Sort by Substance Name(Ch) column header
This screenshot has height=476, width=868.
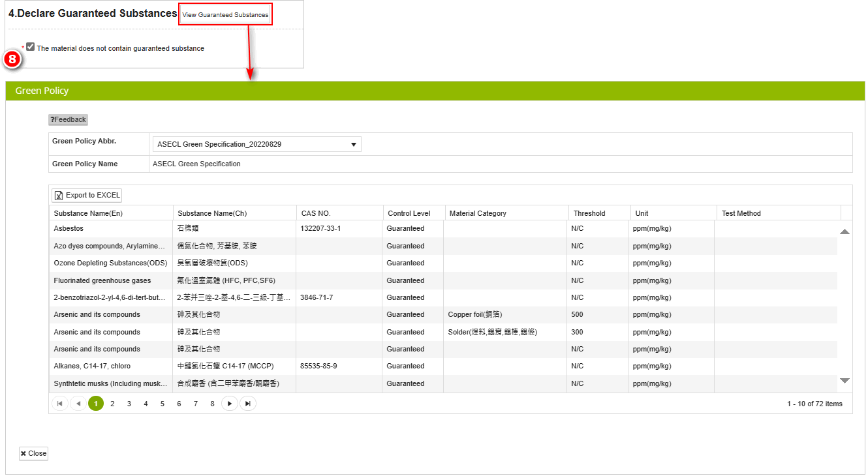pos(235,213)
